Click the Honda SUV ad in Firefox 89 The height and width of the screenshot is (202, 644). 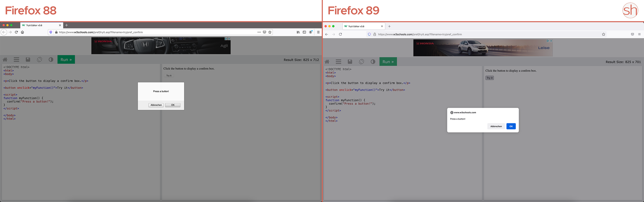pyautogui.click(x=483, y=48)
